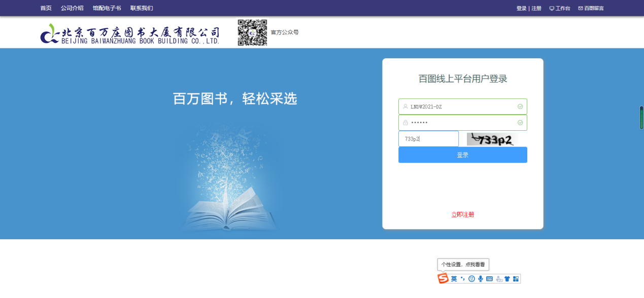Click the 登录 link in top bar
644x298 pixels.
tap(521, 8)
